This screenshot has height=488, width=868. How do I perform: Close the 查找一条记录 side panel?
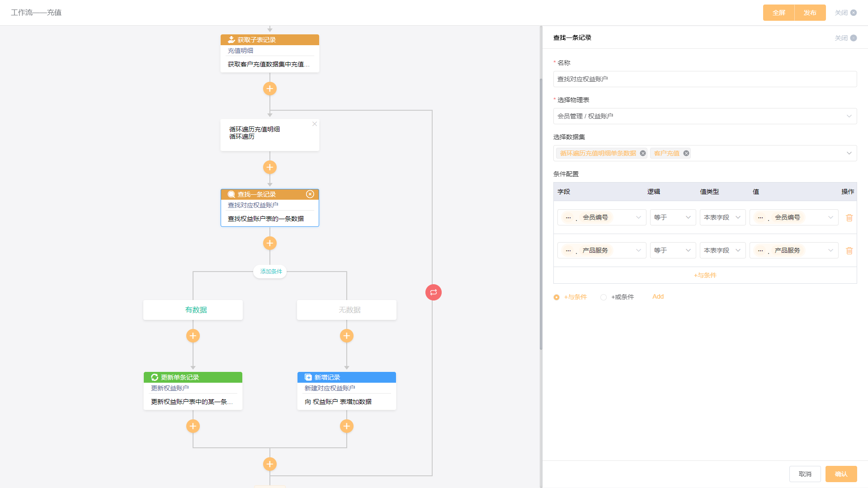[845, 38]
